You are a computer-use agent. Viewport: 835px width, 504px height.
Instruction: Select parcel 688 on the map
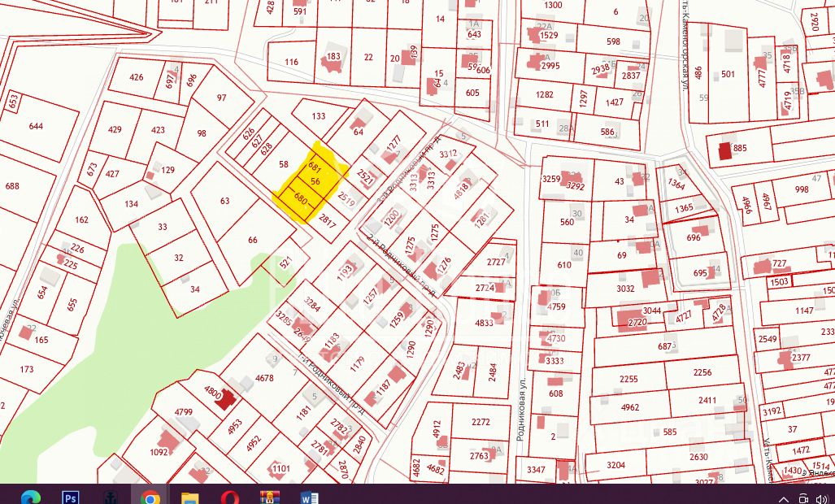12,185
